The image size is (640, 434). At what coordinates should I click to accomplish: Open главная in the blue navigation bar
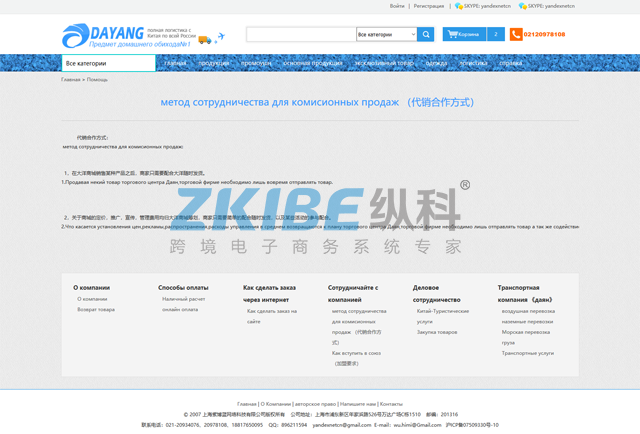[175, 63]
